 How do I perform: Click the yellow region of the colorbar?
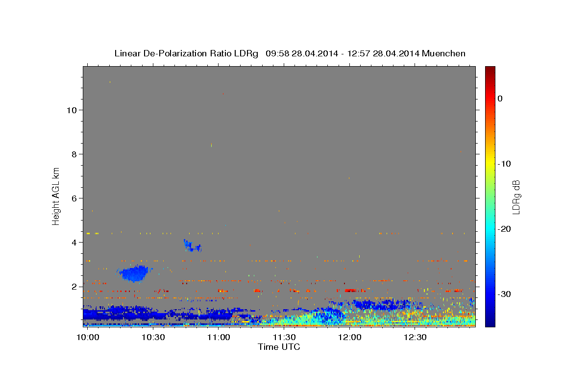coord(490,164)
